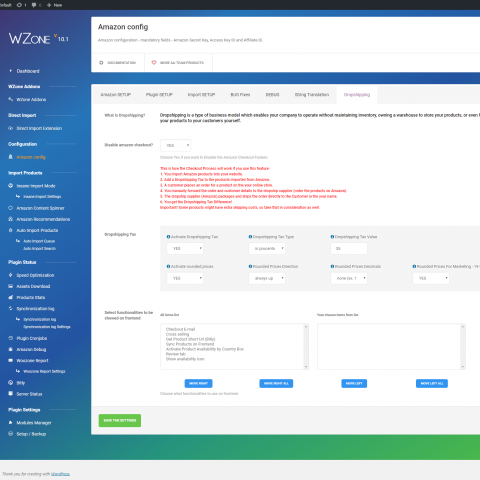Click the info icon next to Dropshipping Tax Type
The image size is (480, 480).
(x=250, y=237)
